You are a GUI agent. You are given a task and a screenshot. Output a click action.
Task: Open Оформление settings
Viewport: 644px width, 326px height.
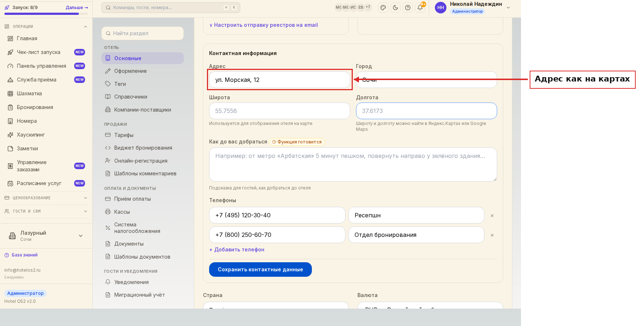point(143,71)
